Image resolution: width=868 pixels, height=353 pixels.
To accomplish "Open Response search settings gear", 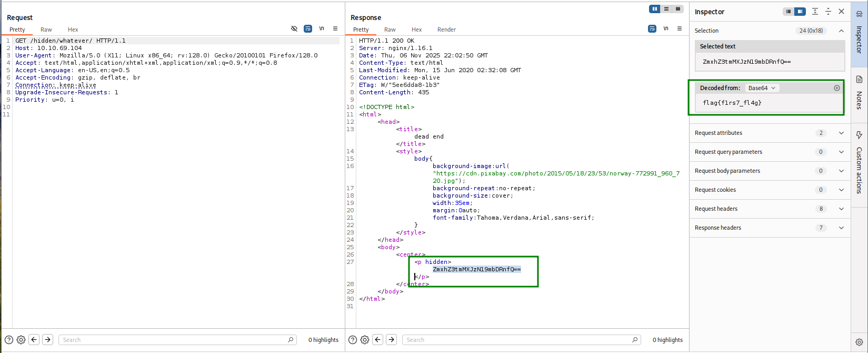I will click(365, 340).
